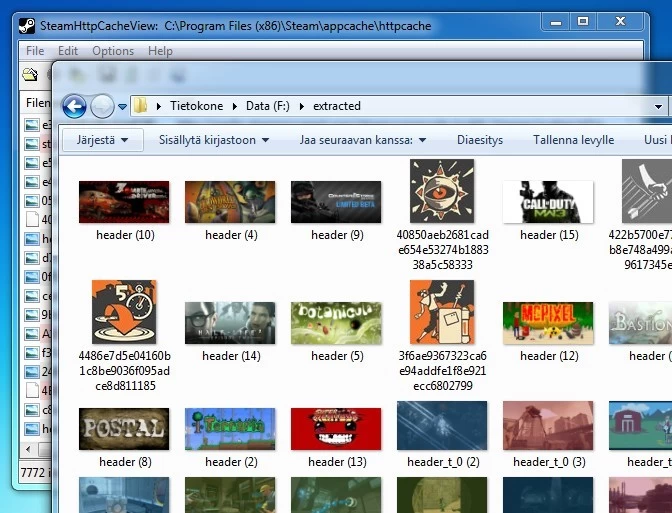
Task: Open the Options menu
Action: coord(112,51)
